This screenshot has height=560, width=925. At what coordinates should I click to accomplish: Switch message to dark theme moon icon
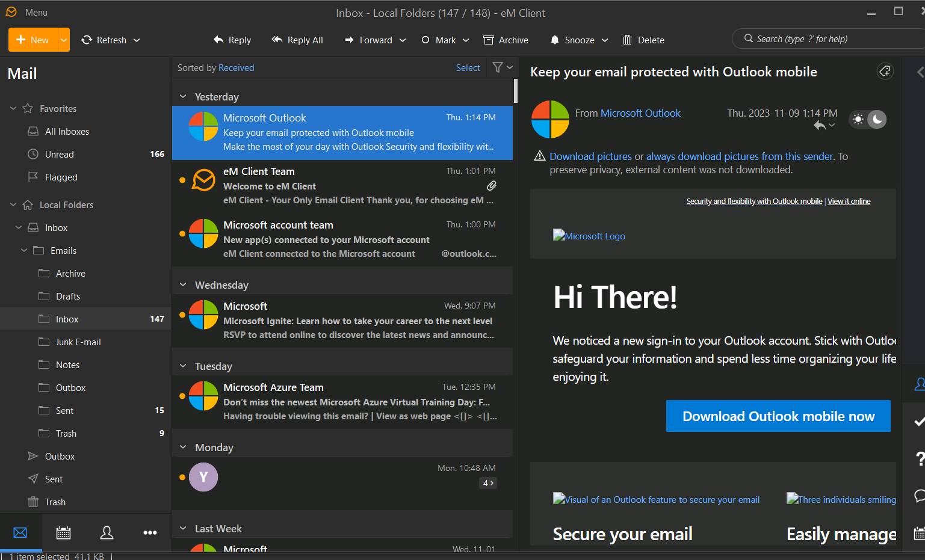[877, 119]
